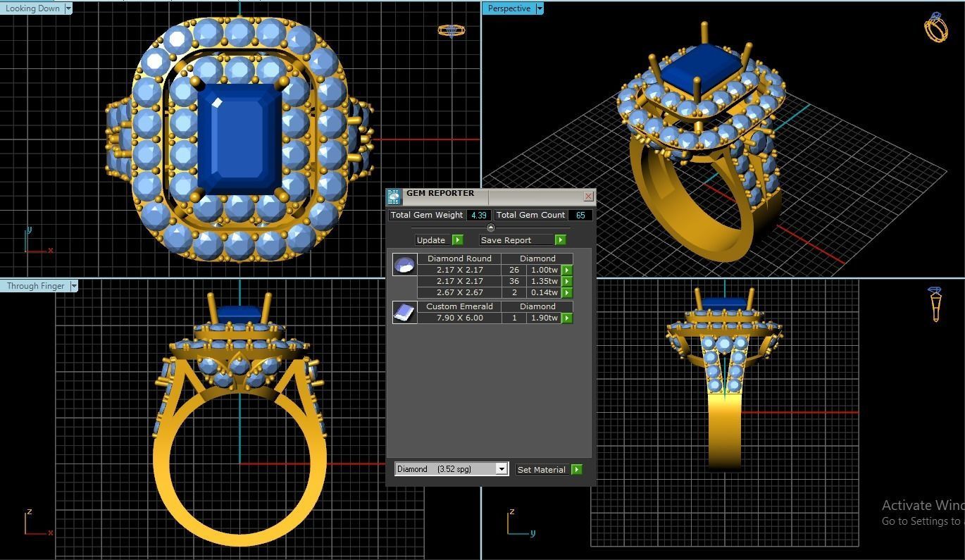Click green arrow for 1.35tw row
Screen dimensions: 965x560
point(566,281)
